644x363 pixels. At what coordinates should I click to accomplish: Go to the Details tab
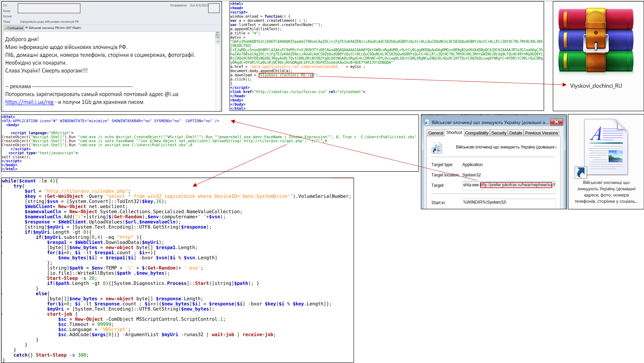click(x=516, y=133)
